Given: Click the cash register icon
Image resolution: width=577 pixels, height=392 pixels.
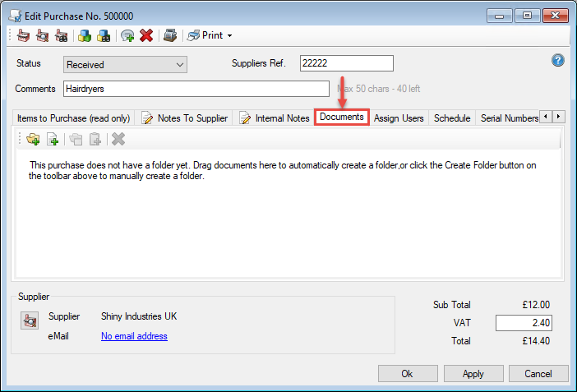Looking at the screenshot, I should pyautogui.click(x=169, y=35).
